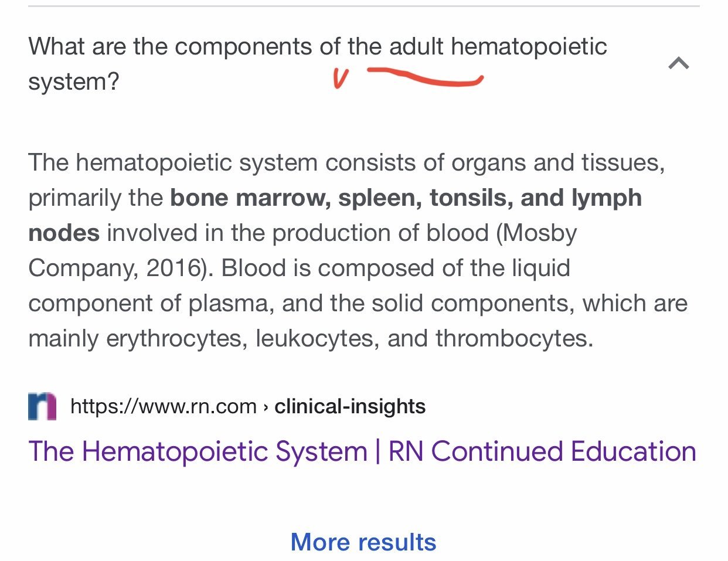The image size is (728, 561).
Task: Click 'Company, 2016)' in the answer
Action: pos(116,268)
